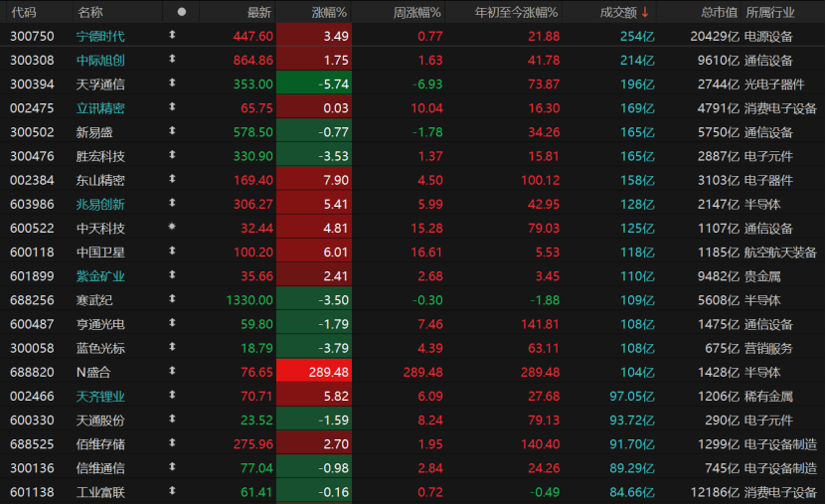
Task: Click the marker icon beside 宁德时代
Action: coord(173,36)
